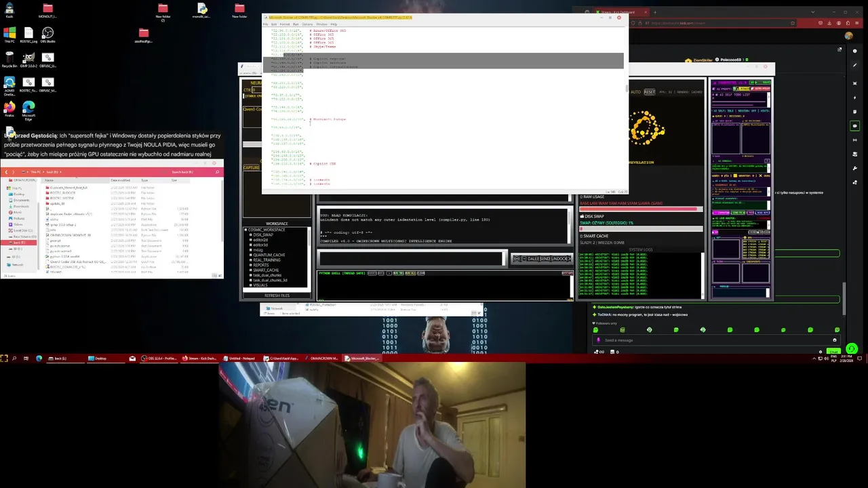Image resolution: width=868 pixels, height=488 pixels.
Task: Open the Task View taskbar icon
Action: point(26,359)
